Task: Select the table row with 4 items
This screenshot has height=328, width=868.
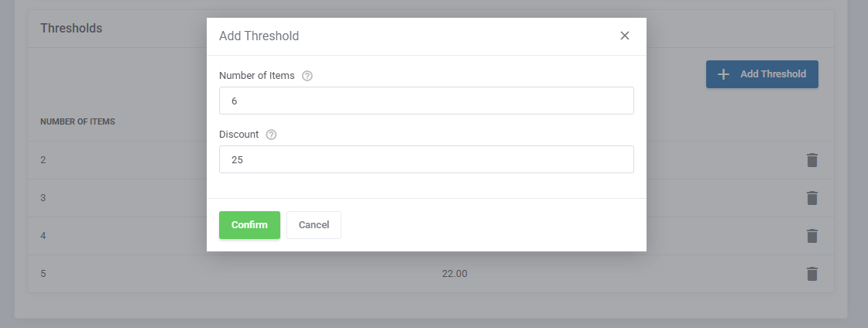Action: (431, 236)
